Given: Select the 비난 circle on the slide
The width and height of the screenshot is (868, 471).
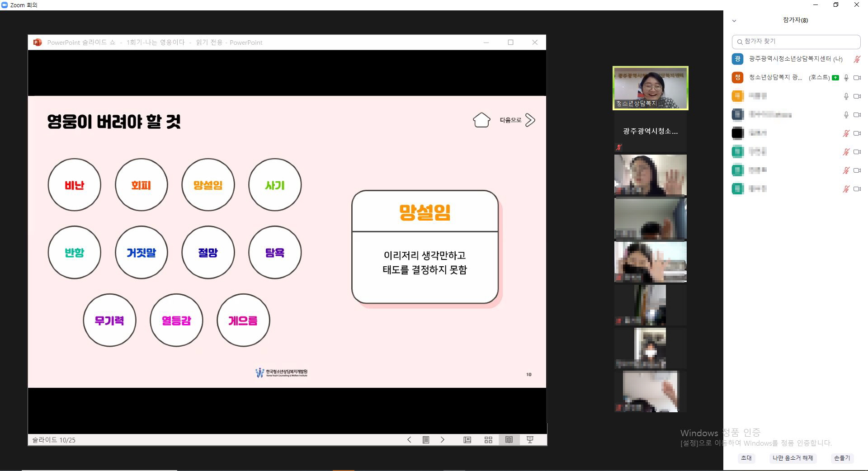Looking at the screenshot, I should click(75, 185).
